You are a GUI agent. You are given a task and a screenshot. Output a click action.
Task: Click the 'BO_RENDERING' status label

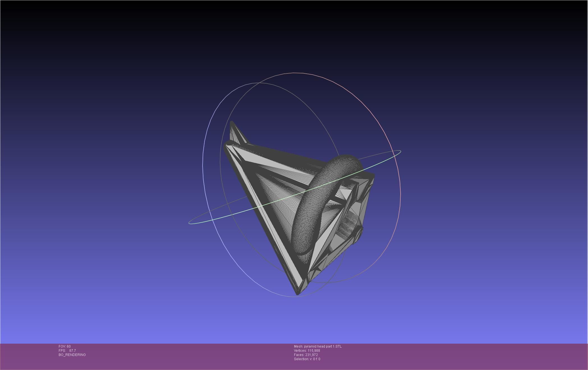(72, 355)
